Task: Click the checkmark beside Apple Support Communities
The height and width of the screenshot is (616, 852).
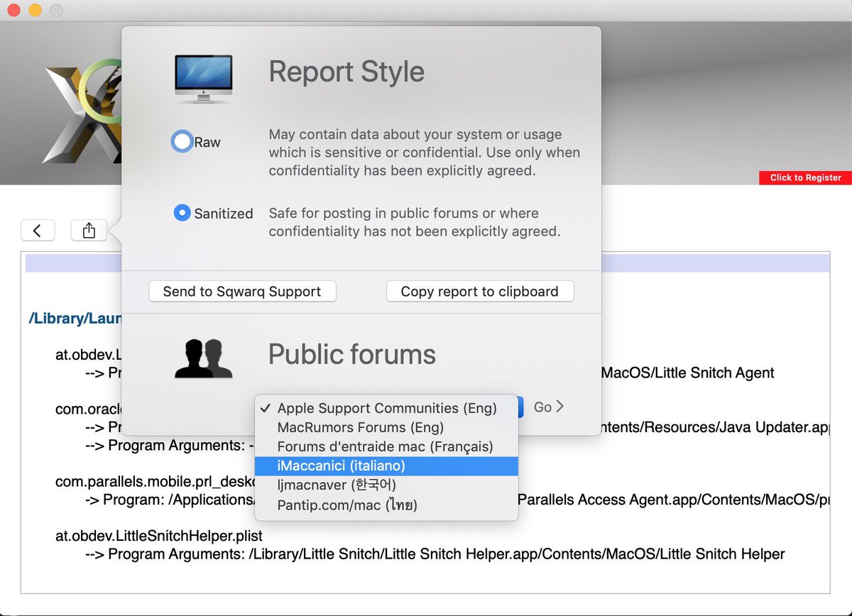Action: pyautogui.click(x=266, y=408)
